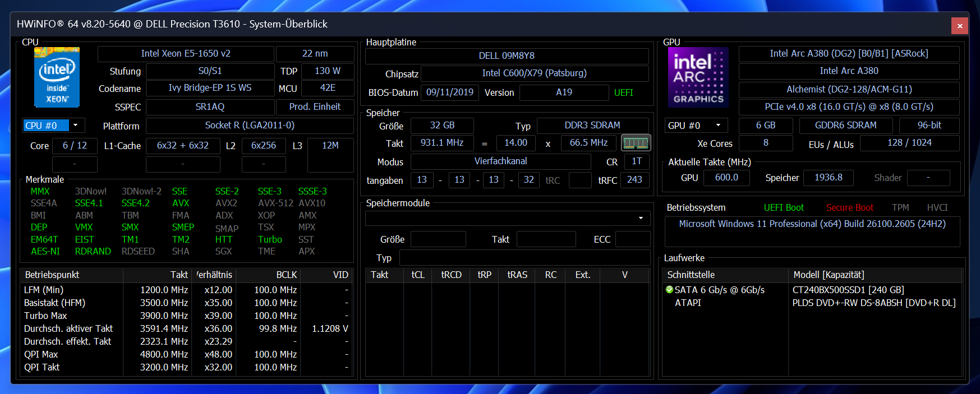
Task: Click the Ivy Bridge-EP 1S WS codename
Action: coord(210,88)
